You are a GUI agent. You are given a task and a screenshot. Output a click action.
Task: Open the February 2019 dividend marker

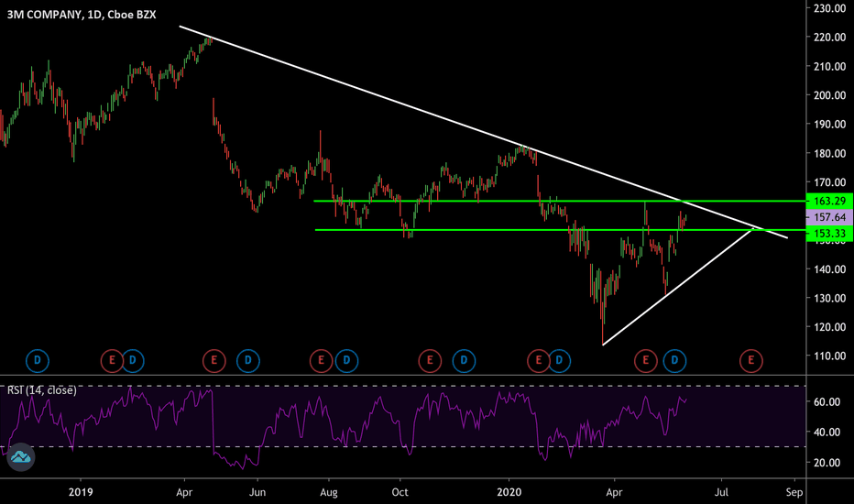coord(132,360)
